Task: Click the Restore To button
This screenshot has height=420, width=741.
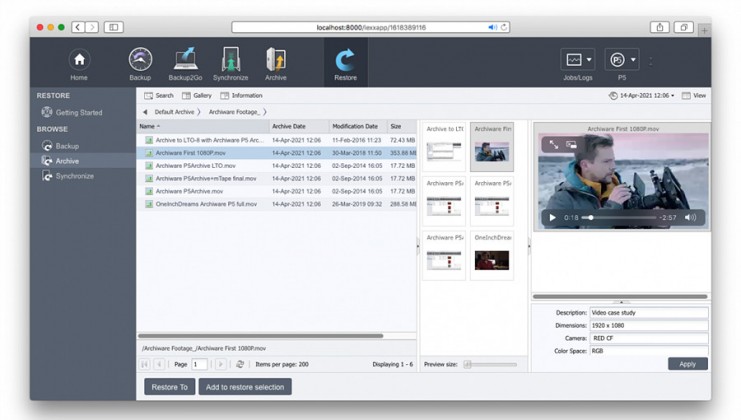Action: 170,387
